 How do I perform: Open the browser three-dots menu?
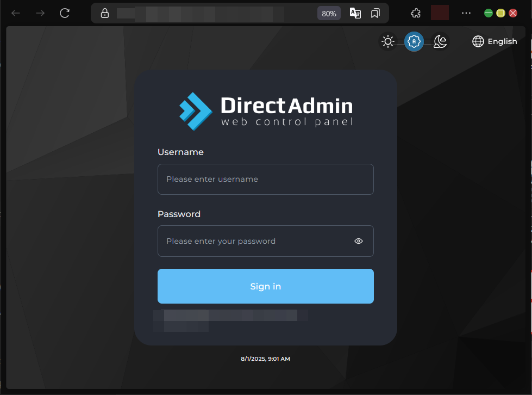(466, 13)
